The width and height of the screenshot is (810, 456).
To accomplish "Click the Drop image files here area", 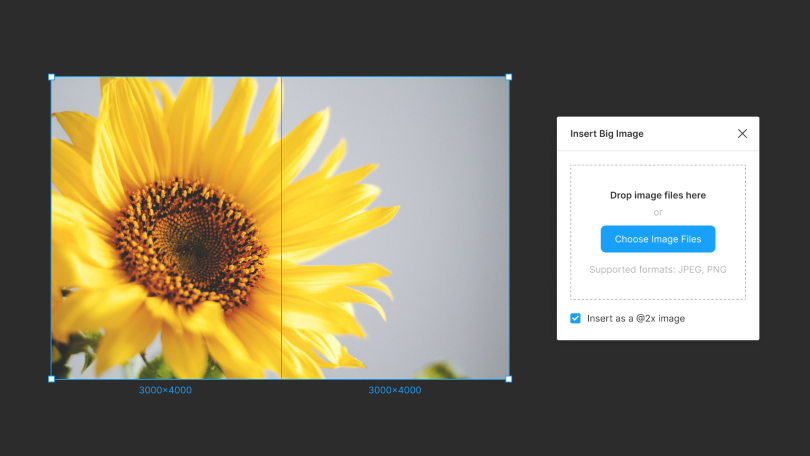I will pos(658,232).
